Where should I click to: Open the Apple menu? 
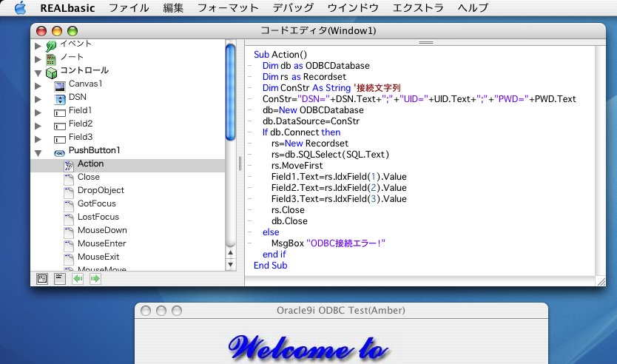[x=20, y=7]
